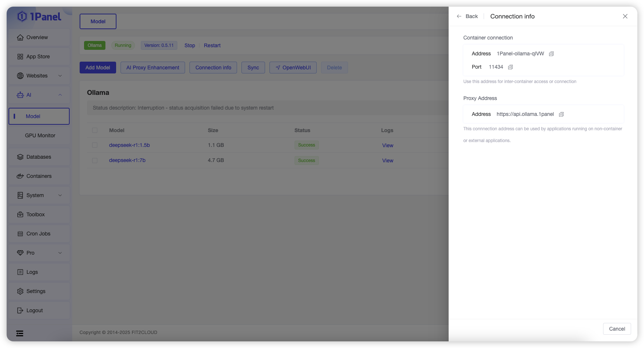Toggle the select-all checkbox in table header
This screenshot has width=644, height=348.
point(95,130)
